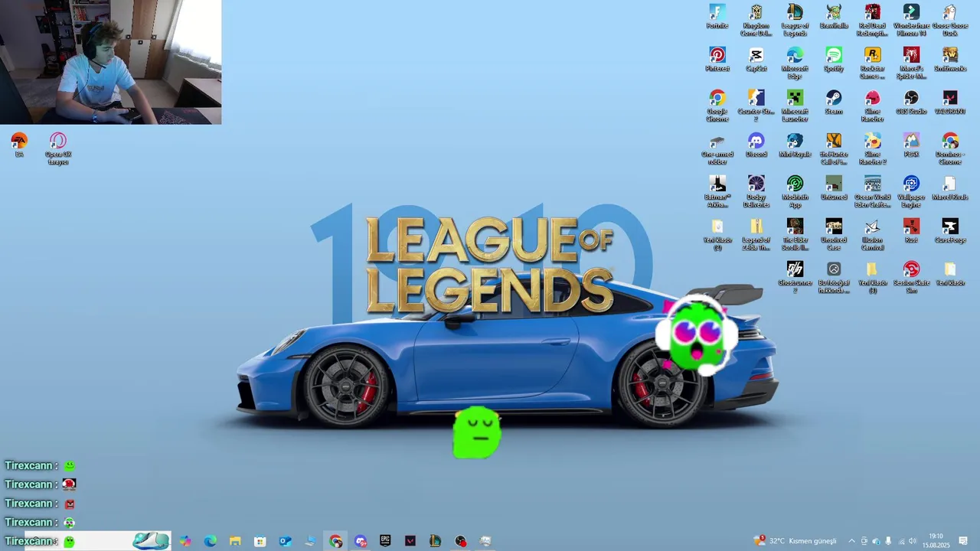Open the EA app desktop icon
The image size is (980, 551).
click(19, 145)
